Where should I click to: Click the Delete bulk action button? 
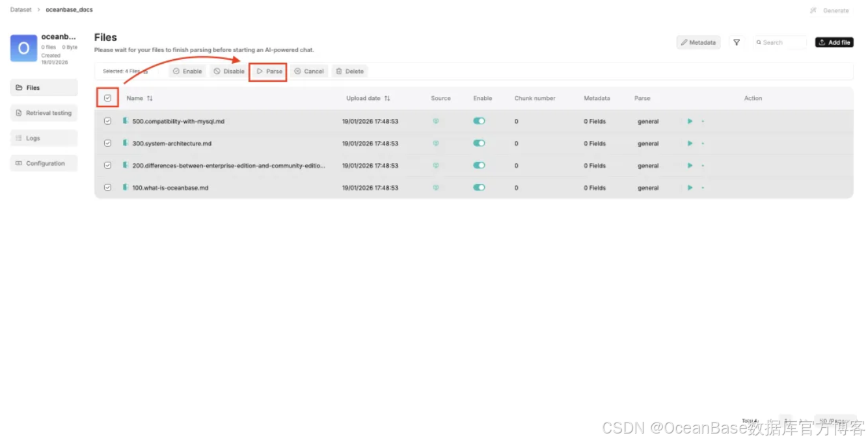click(x=350, y=71)
